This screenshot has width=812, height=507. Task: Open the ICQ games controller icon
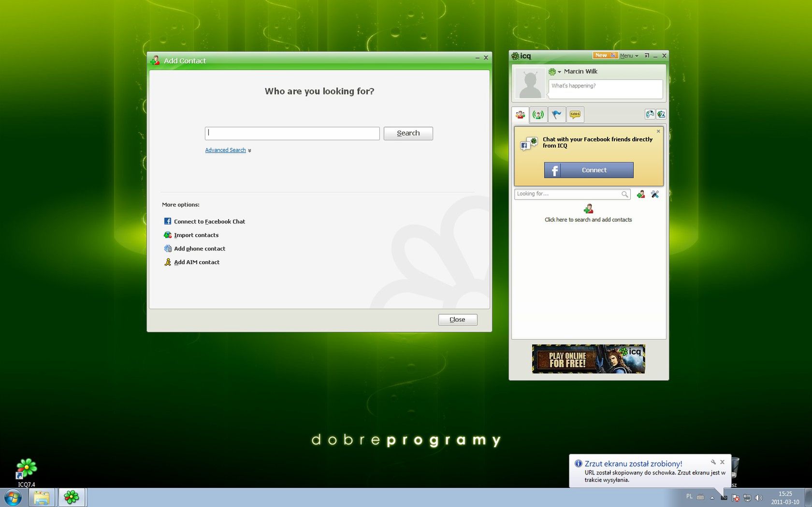(650, 114)
